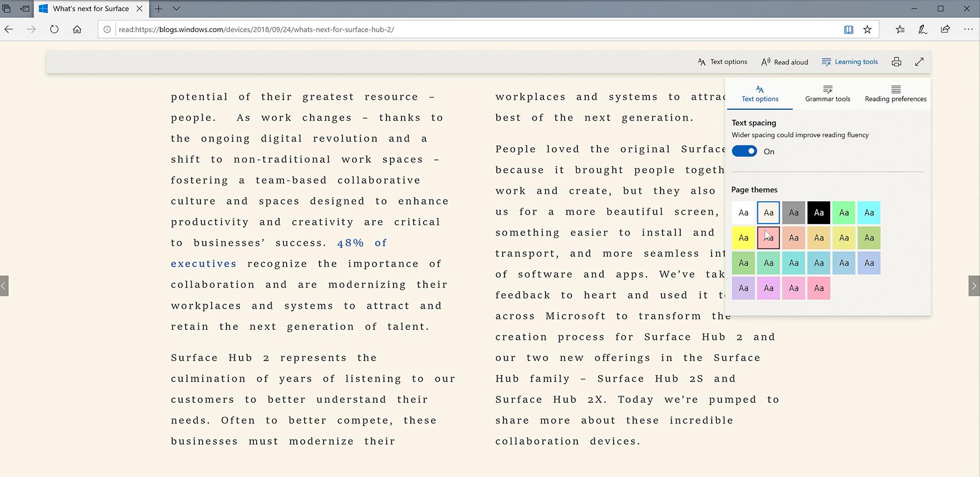Open the home page
The height and width of the screenshot is (477, 980).
click(77, 30)
